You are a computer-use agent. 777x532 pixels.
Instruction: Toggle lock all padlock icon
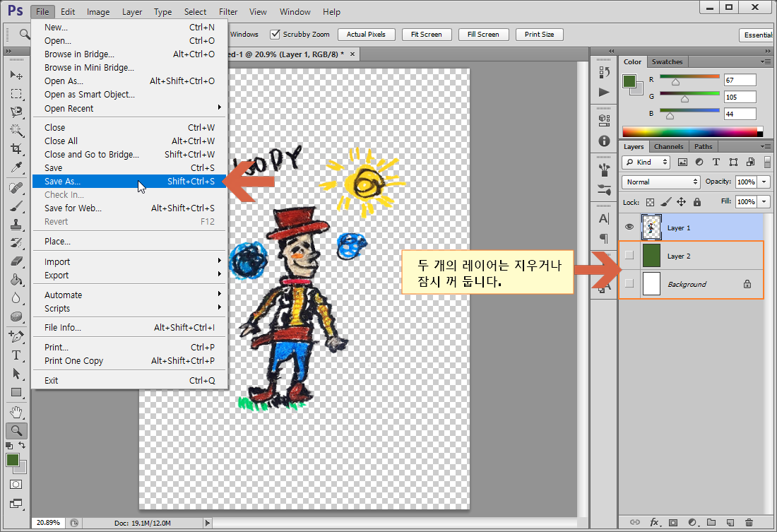[x=697, y=202]
